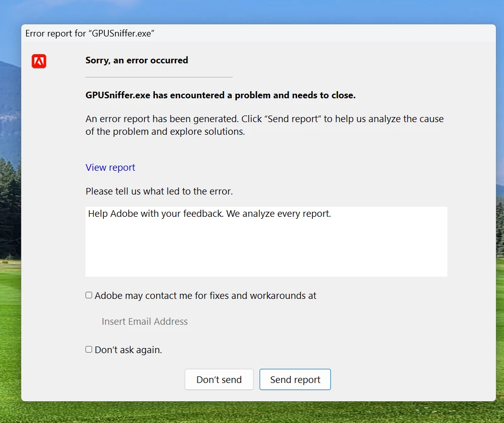Click the Insert Email Address field
Screen dimensions: 504x423
point(145,321)
